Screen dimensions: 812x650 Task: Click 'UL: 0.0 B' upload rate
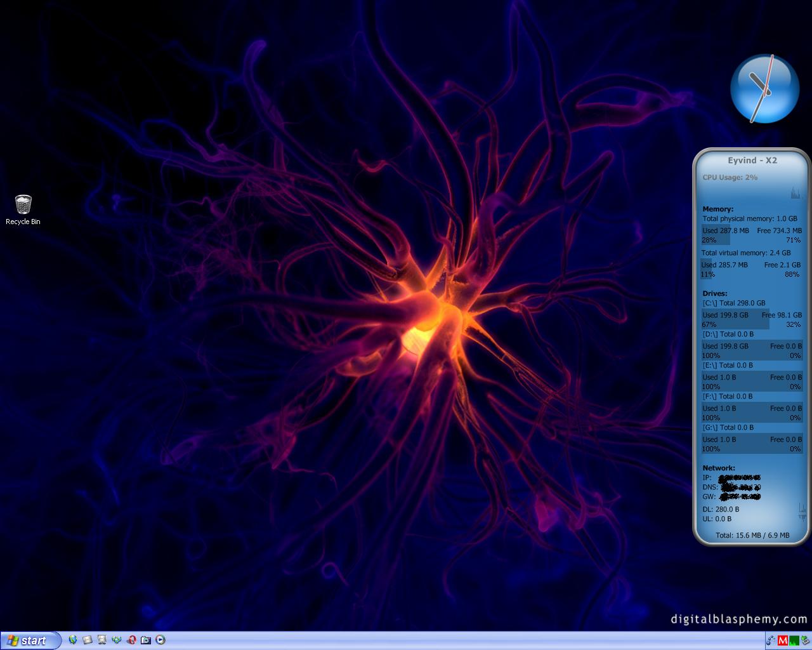(x=717, y=519)
